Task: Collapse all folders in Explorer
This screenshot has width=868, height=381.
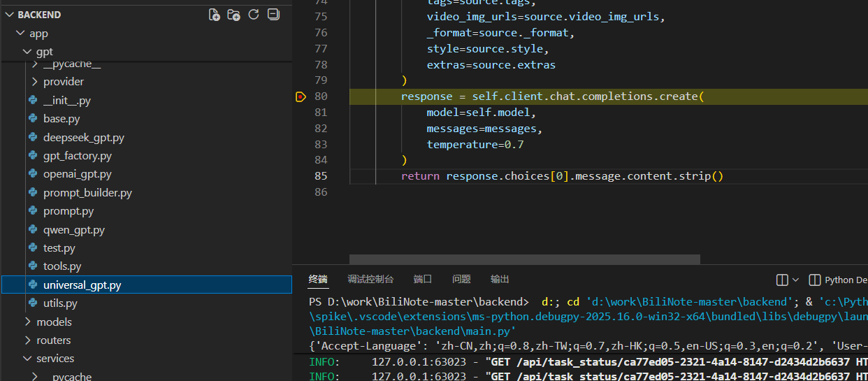Action: [273, 15]
